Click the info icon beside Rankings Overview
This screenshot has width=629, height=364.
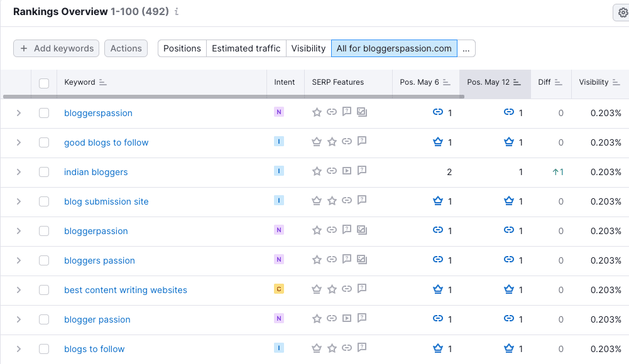click(x=177, y=12)
